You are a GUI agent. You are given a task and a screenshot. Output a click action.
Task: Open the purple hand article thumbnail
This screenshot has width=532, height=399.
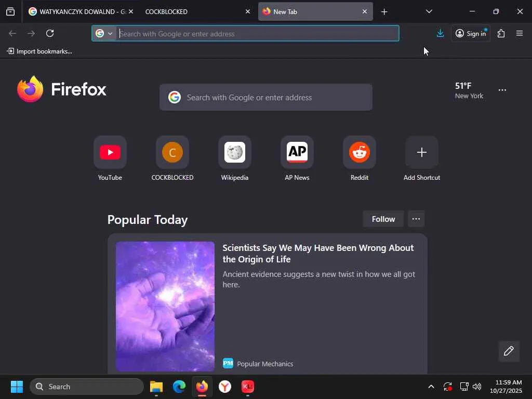165,307
